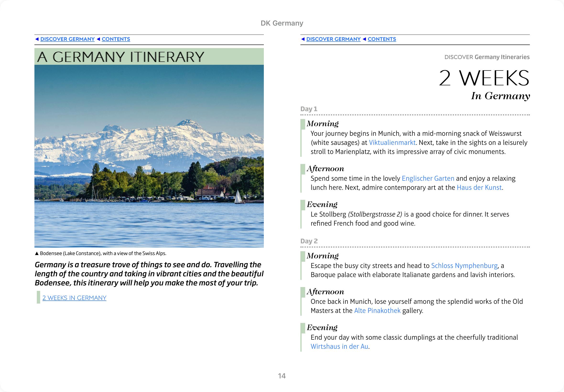Click right page CONTENTS breadcrumb link
This screenshot has height=392, width=564.
point(382,39)
